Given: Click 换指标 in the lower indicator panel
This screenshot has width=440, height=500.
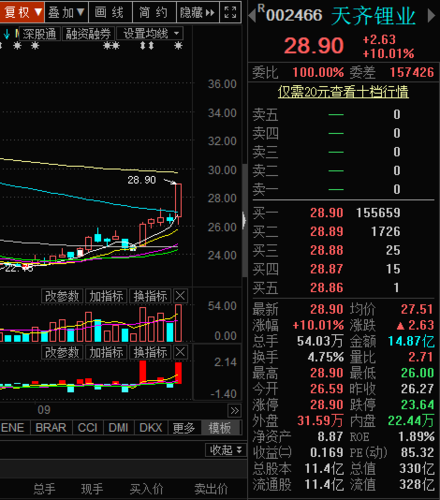Looking at the screenshot, I should pyautogui.click(x=150, y=352).
